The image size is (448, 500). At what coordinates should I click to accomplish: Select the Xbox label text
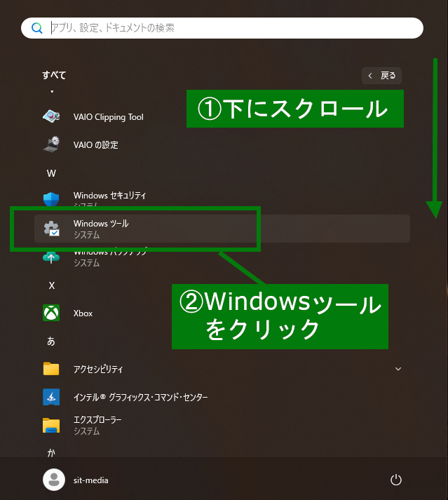[x=83, y=313]
